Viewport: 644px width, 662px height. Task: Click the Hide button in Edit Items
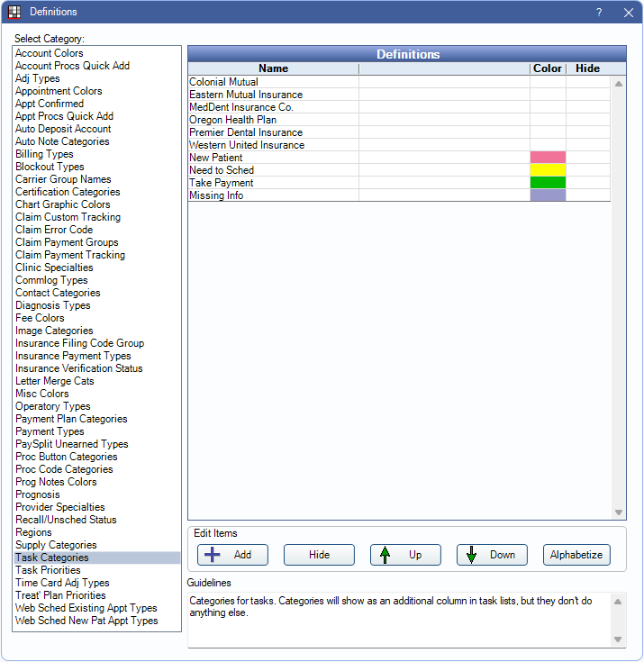pyautogui.click(x=319, y=555)
